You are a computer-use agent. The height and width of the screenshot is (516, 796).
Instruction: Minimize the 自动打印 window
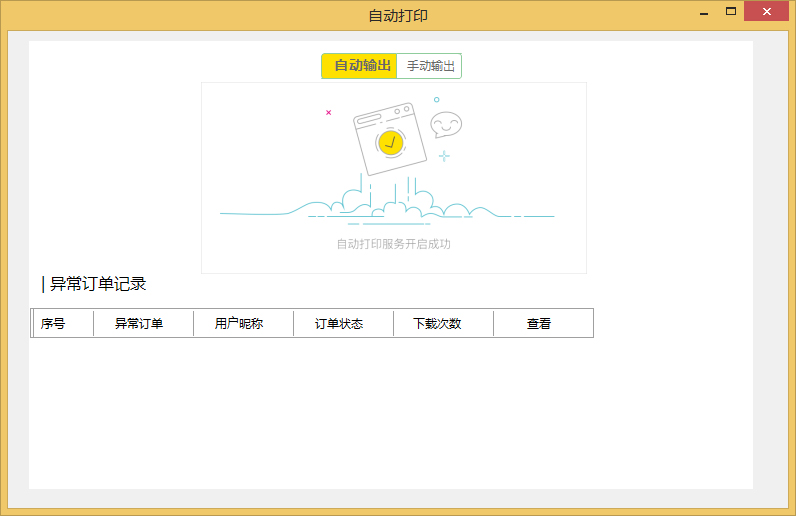[x=704, y=12]
